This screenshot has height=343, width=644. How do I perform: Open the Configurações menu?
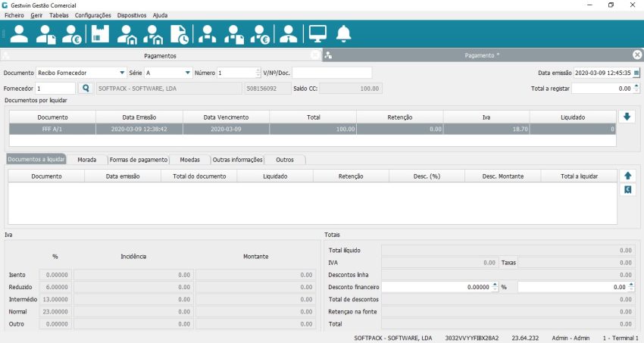click(x=93, y=15)
